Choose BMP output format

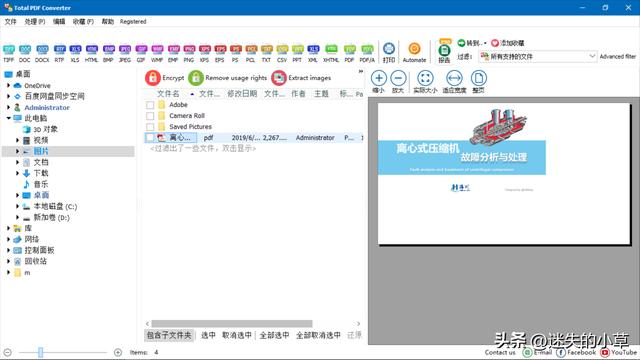pos(108,53)
